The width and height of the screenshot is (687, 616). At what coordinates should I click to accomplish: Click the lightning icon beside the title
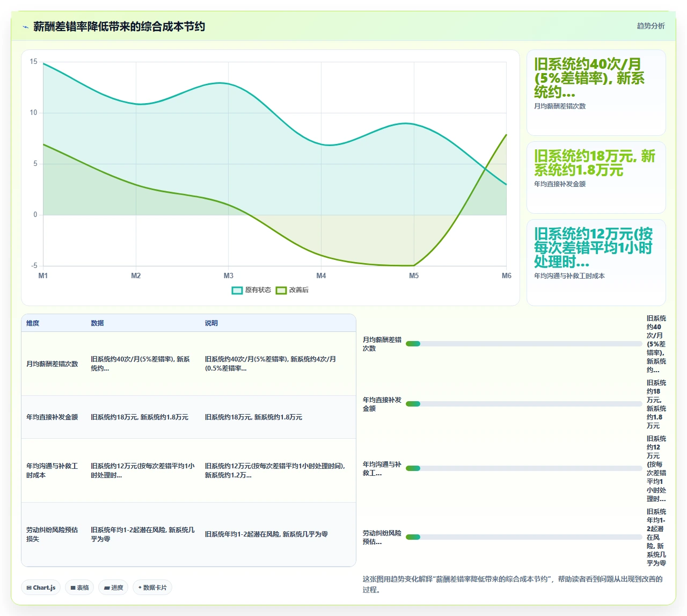tap(25, 27)
